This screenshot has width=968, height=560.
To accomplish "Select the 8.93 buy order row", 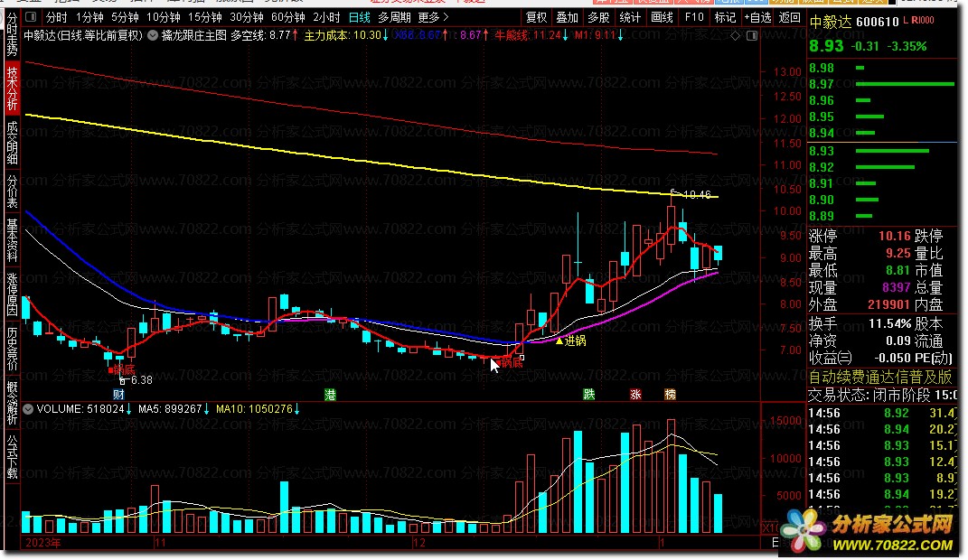I will (x=883, y=151).
